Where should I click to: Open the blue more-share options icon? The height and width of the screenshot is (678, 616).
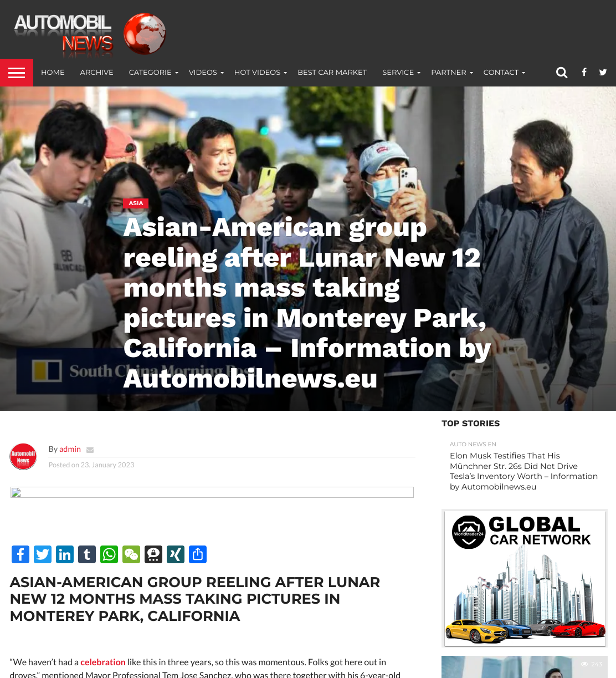(x=198, y=554)
